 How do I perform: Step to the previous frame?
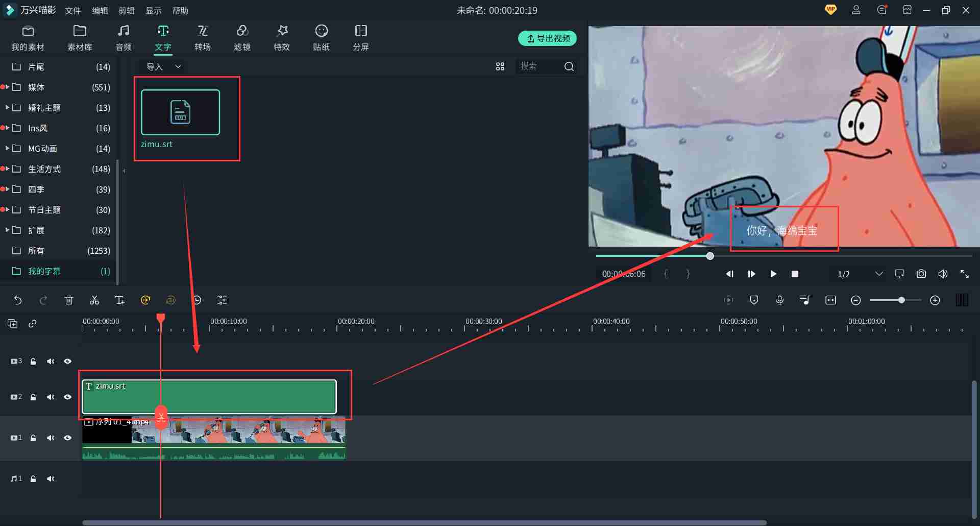730,274
